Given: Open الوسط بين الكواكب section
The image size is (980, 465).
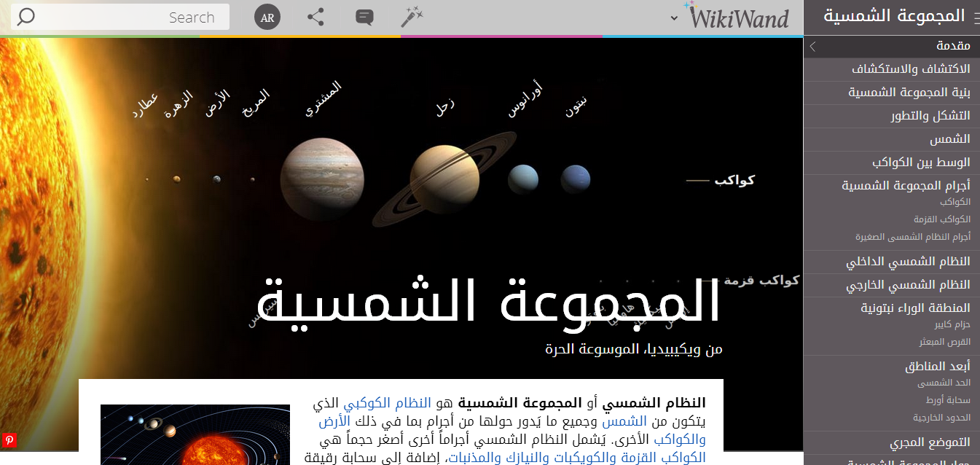Looking at the screenshot, I should point(921,163).
